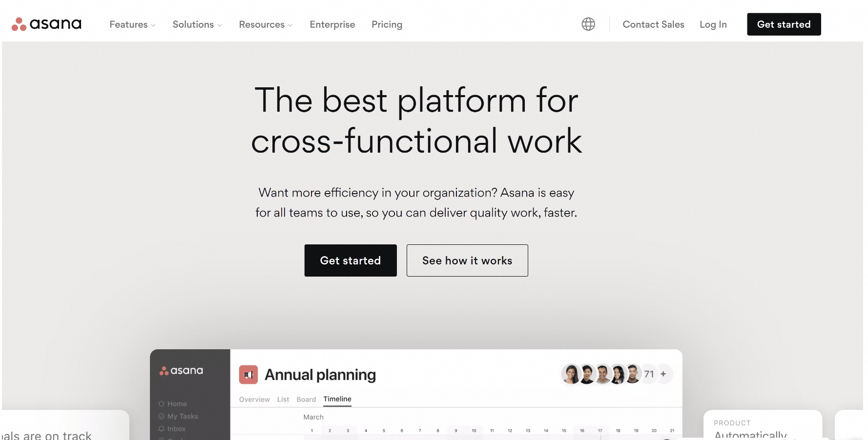Click the March month label on the timeline
This screenshot has width=868, height=440.
(313, 417)
